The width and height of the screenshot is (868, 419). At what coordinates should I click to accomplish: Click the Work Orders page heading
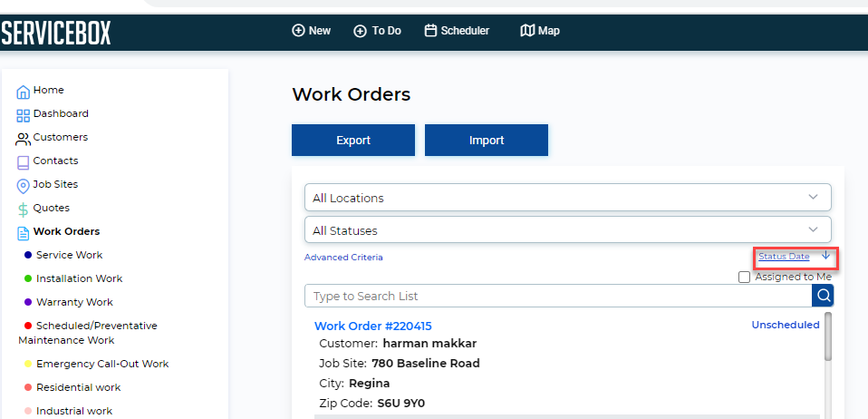pyautogui.click(x=351, y=94)
